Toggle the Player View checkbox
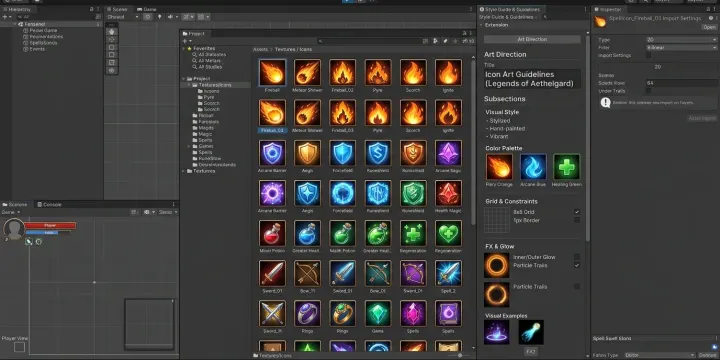 19,347
